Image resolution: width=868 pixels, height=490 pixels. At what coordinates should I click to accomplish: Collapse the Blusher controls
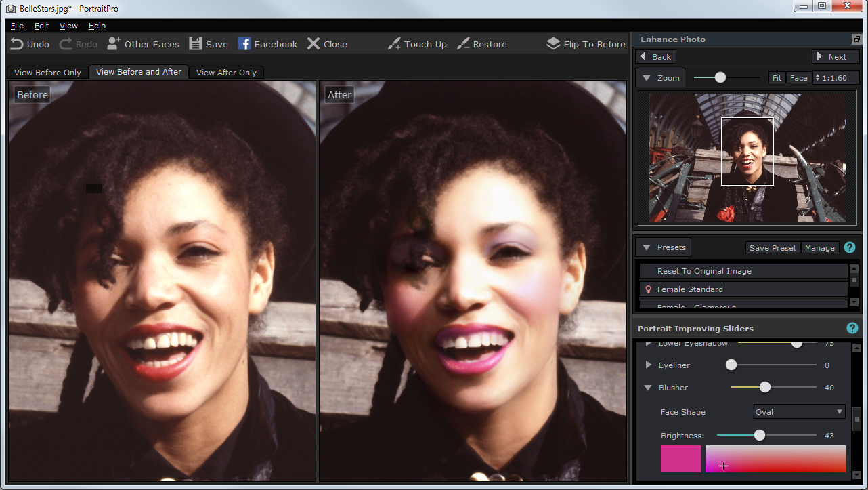click(648, 388)
